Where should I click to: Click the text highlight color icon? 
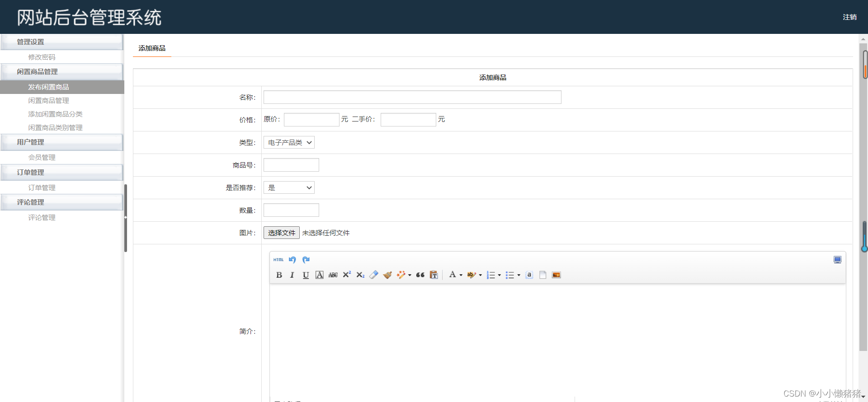tap(472, 275)
